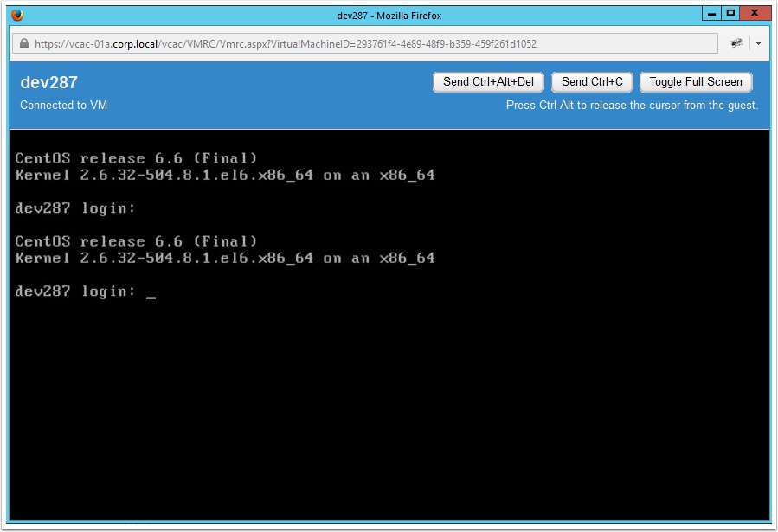This screenshot has height=532, width=778.
Task: Click the first 'CentOS release 6.6 (Final)' line
Action: [x=136, y=158]
